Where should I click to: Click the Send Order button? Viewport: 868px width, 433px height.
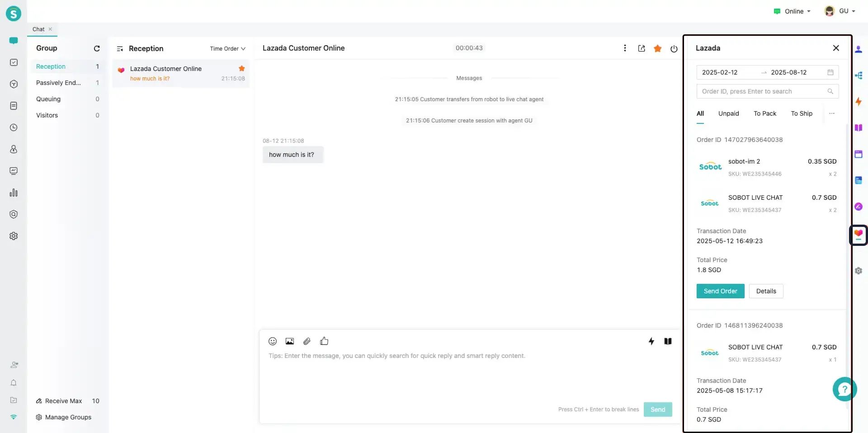pos(720,291)
